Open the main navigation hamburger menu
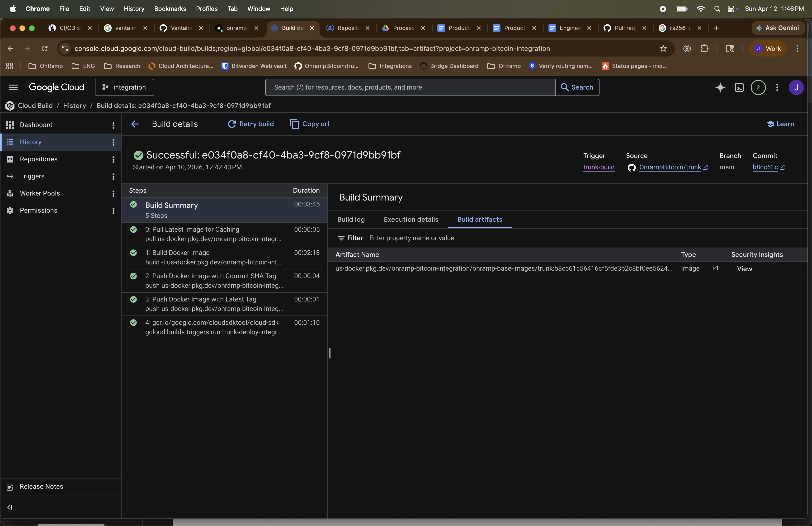This screenshot has width=812, height=526. point(13,87)
